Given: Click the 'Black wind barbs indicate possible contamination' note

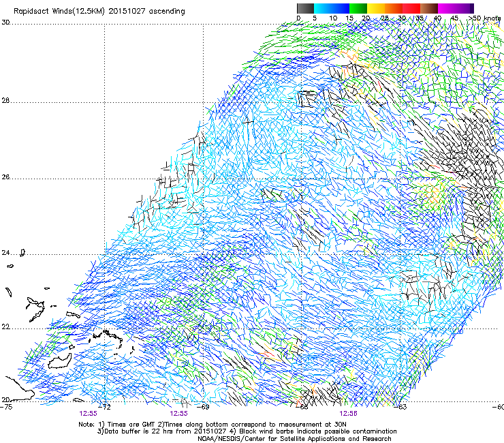Looking at the screenshot, I should [318, 431].
